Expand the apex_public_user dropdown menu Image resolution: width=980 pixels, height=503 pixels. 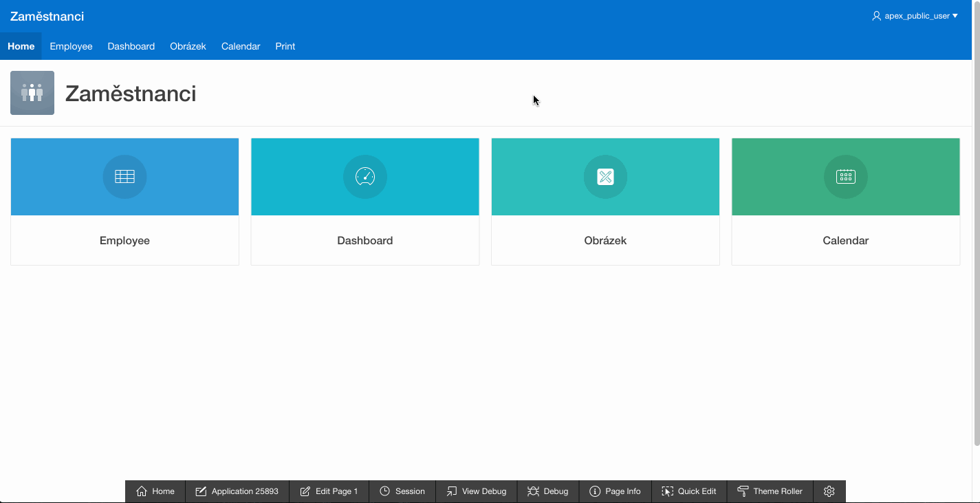point(915,16)
